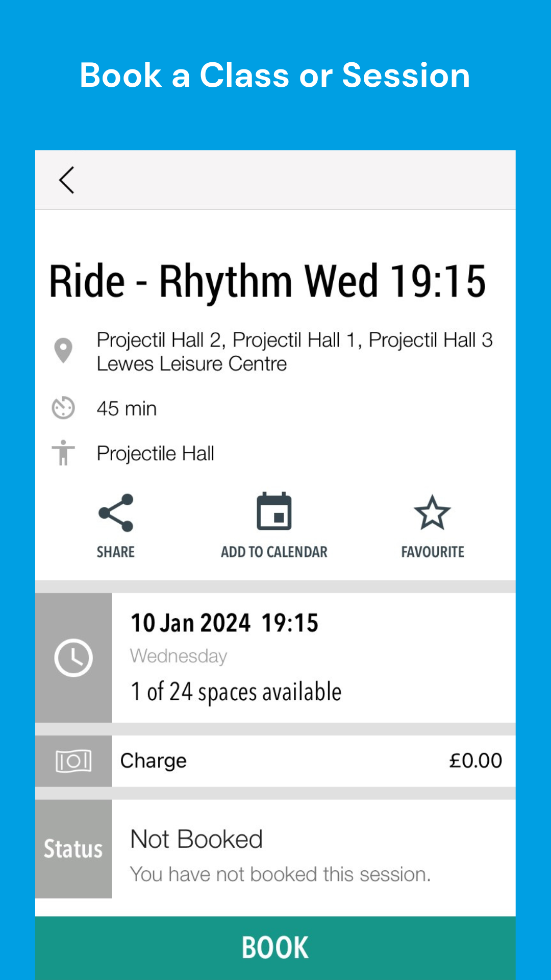Tap the grey Status label box
The width and height of the screenshot is (551, 980).
point(73,849)
